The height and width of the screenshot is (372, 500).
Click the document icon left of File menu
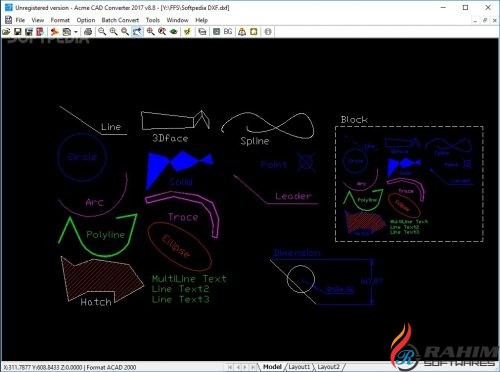(x=8, y=20)
